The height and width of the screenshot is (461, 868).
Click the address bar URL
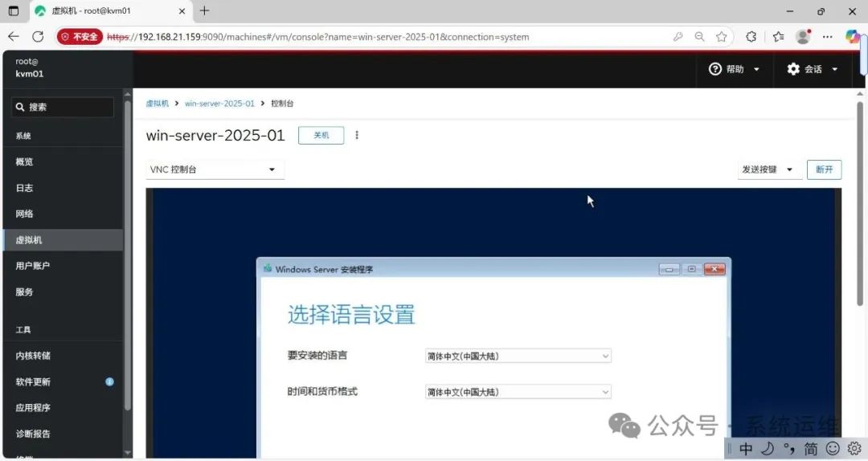click(x=317, y=37)
